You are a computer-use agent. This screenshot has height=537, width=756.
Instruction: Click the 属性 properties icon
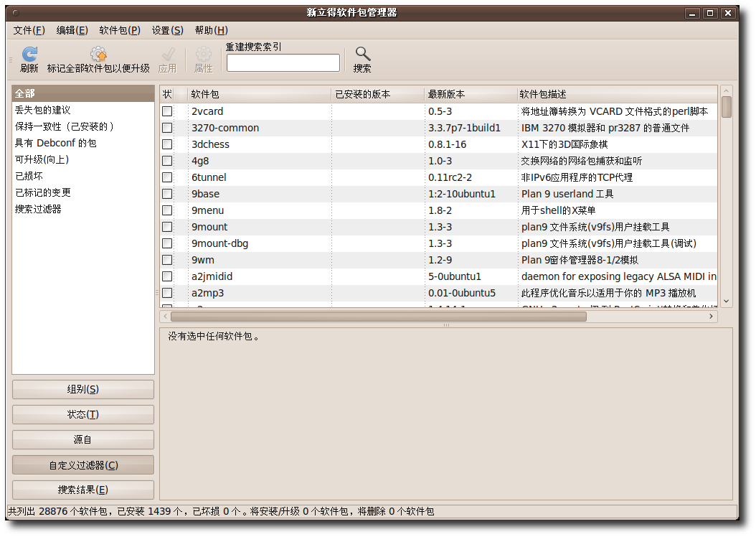204,54
